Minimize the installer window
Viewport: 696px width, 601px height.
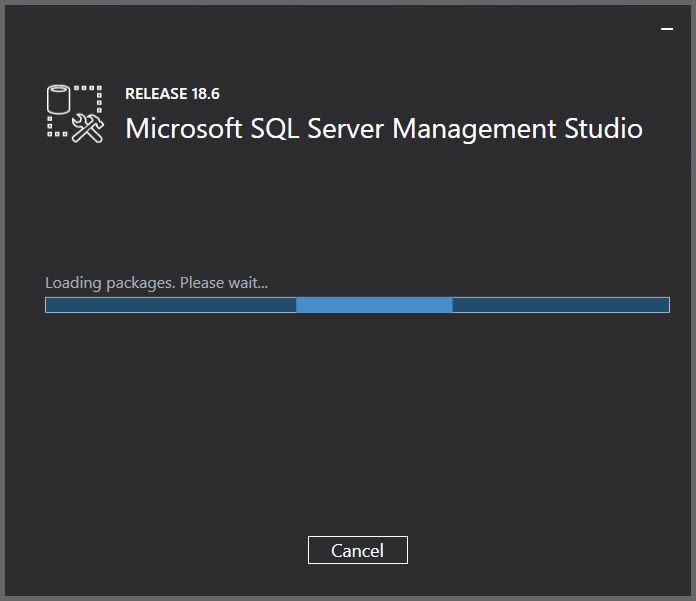tap(667, 30)
